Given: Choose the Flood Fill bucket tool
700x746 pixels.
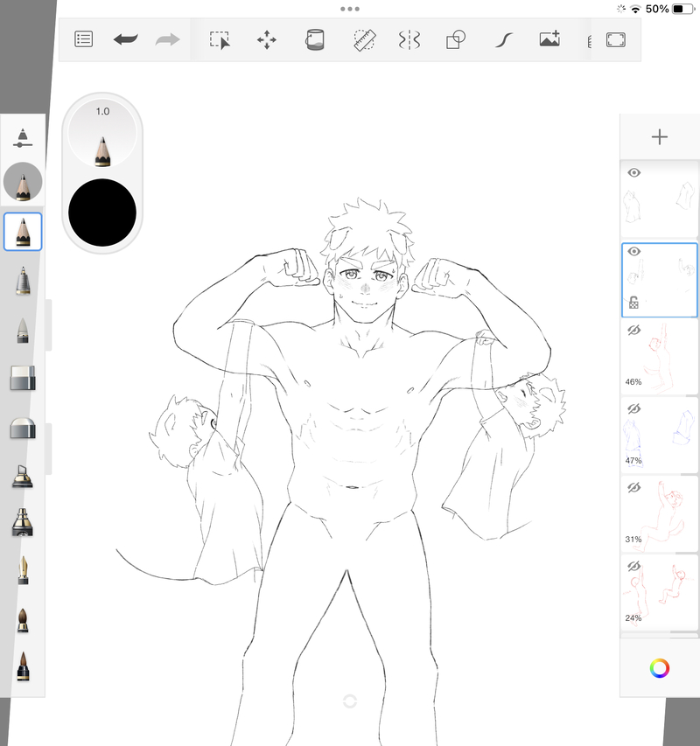Looking at the screenshot, I should [x=314, y=40].
